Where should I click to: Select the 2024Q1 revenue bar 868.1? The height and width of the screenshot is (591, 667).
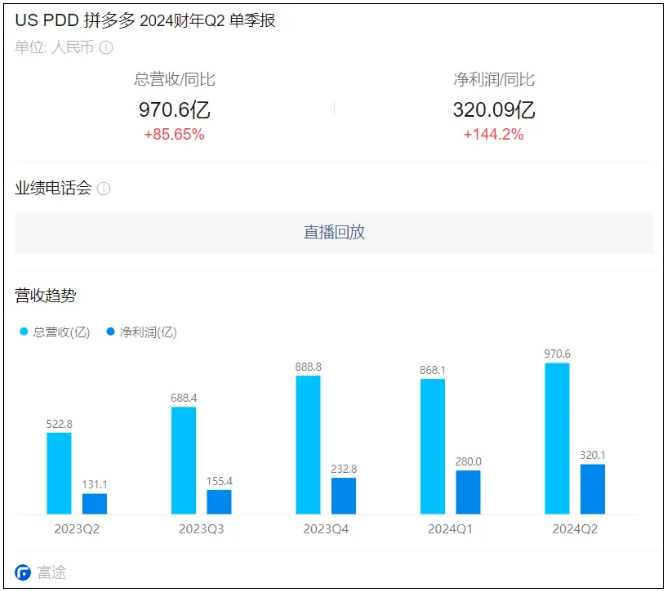point(433,447)
